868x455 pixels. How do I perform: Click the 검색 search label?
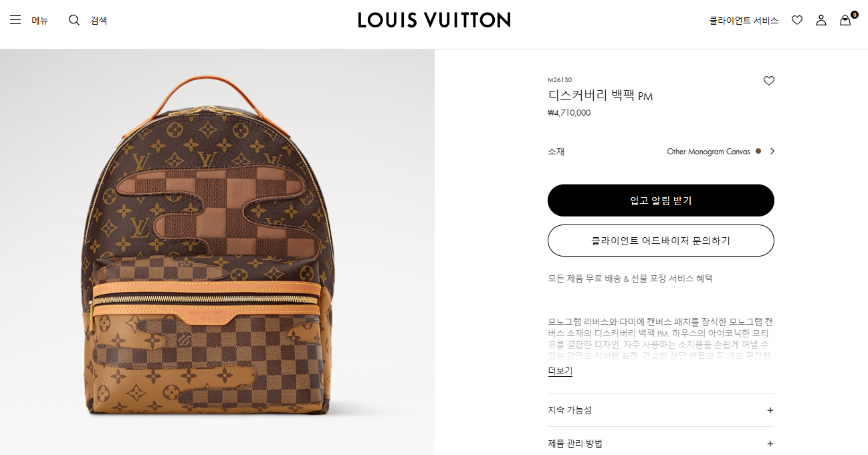click(x=99, y=21)
